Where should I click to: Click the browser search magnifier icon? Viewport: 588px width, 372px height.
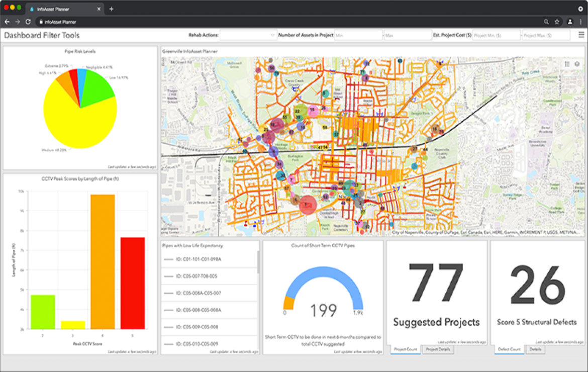[546, 22]
